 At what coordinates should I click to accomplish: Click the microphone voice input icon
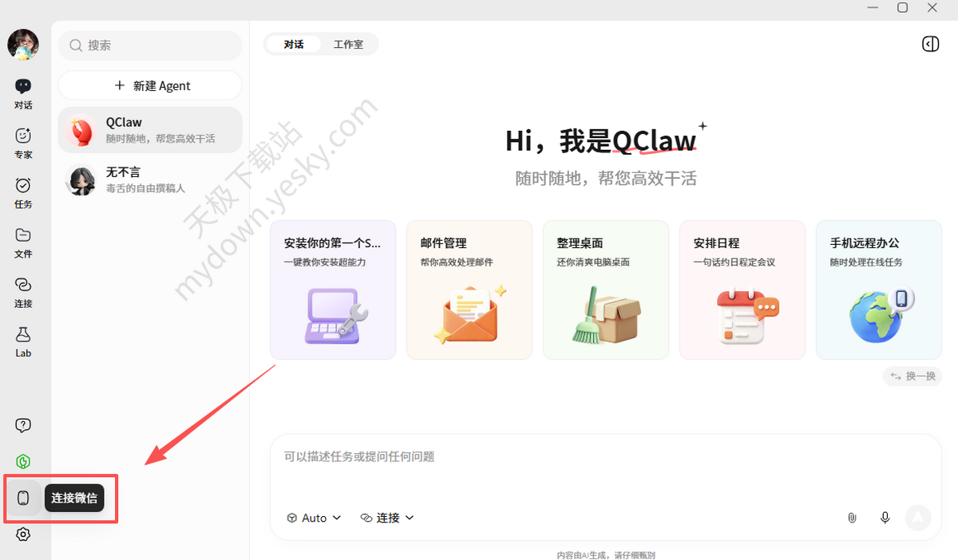[x=885, y=518]
